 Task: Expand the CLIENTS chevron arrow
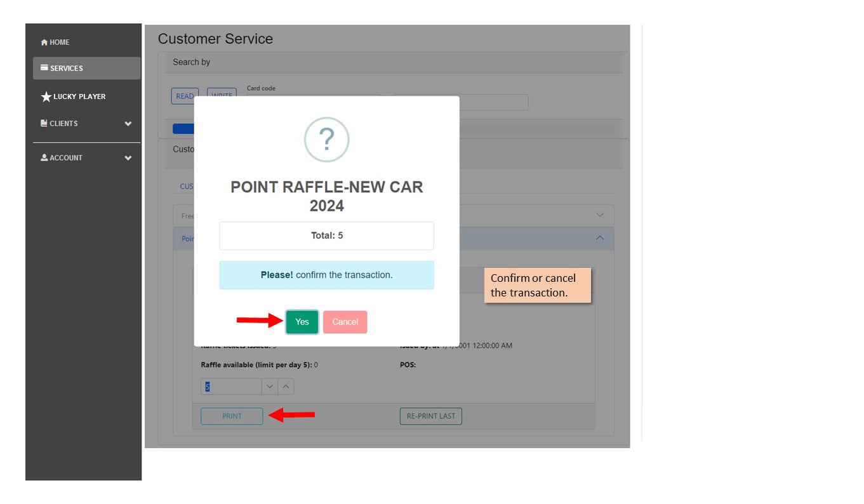pyautogui.click(x=128, y=124)
